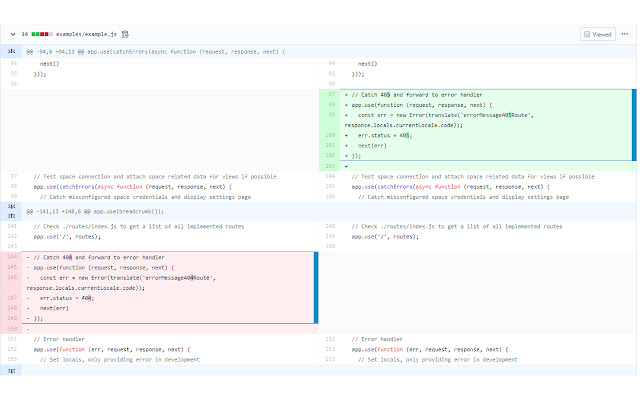Expand down icon at app.use(breadcrumb()) hunk

tap(11, 207)
